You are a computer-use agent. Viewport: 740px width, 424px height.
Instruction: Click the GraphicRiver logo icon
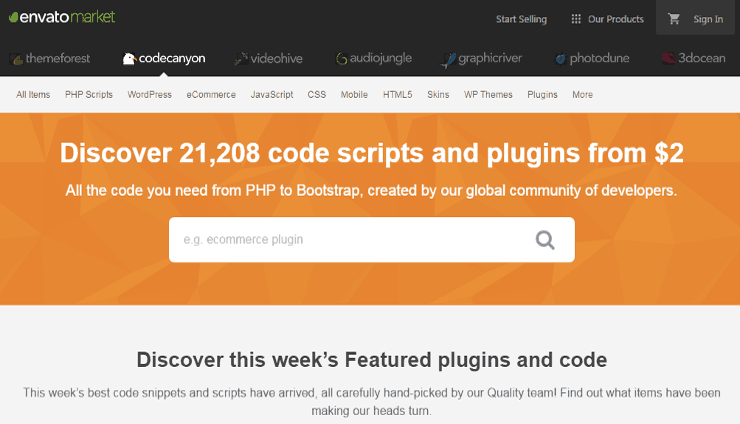pyautogui.click(x=448, y=59)
